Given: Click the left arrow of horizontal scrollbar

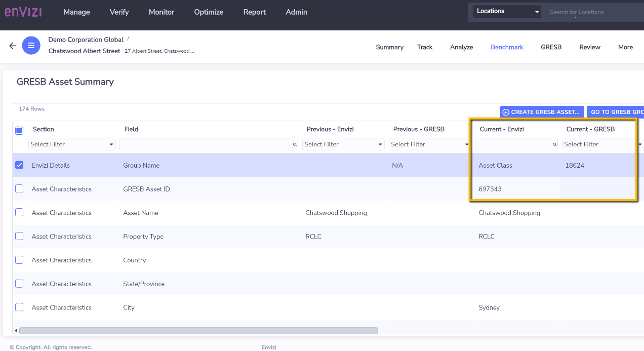Looking at the screenshot, I should point(16,331).
